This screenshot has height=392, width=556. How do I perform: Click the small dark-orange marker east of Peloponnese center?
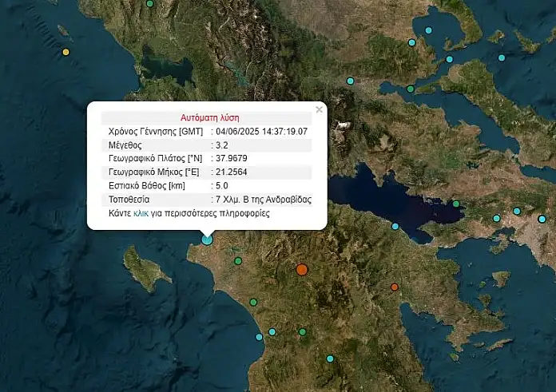394,287
